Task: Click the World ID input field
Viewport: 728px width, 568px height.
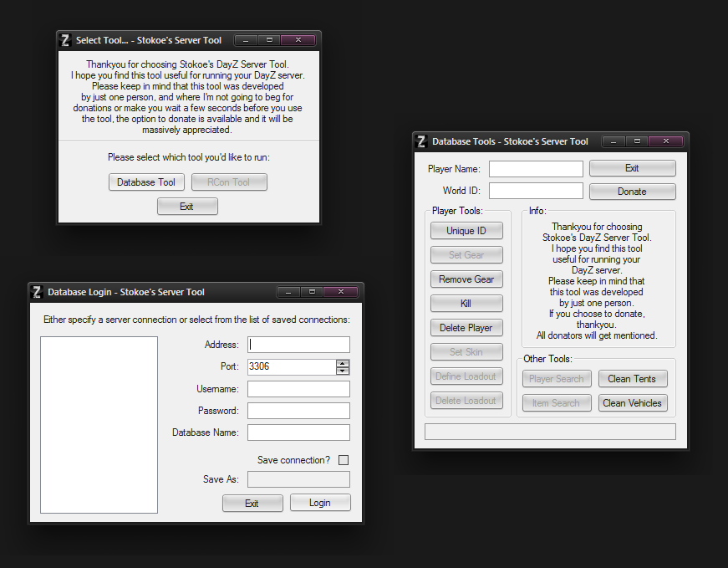Action: 536,191
